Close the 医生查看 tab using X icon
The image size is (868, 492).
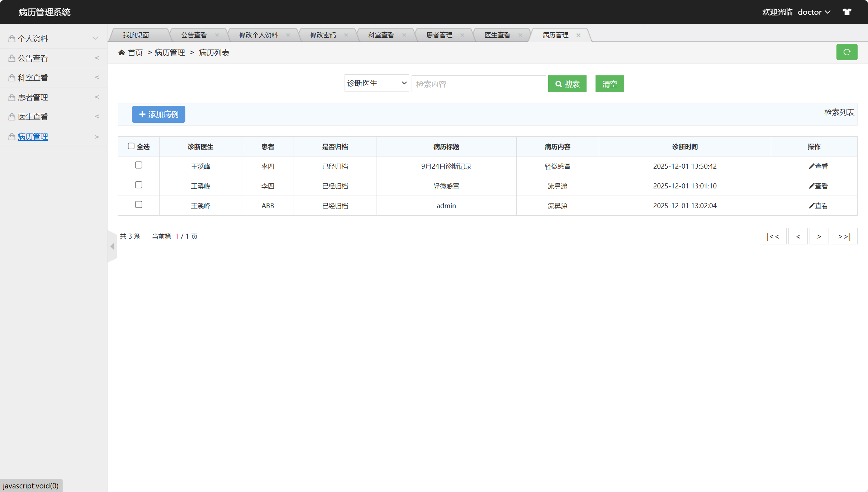520,35
